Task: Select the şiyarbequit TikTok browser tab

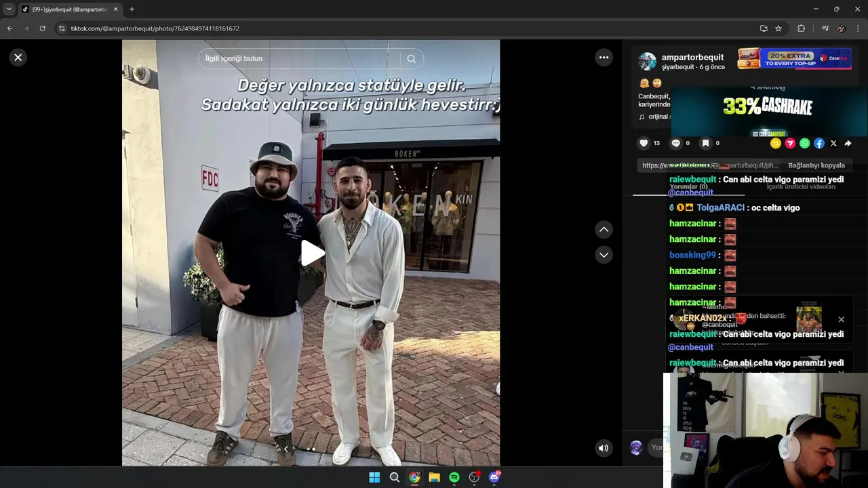Action: click(x=69, y=9)
